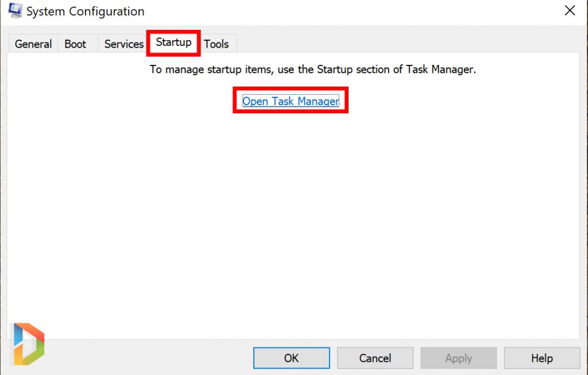Image resolution: width=588 pixels, height=375 pixels.
Task: Cancel the System Configuration dialog
Action: tap(375, 358)
